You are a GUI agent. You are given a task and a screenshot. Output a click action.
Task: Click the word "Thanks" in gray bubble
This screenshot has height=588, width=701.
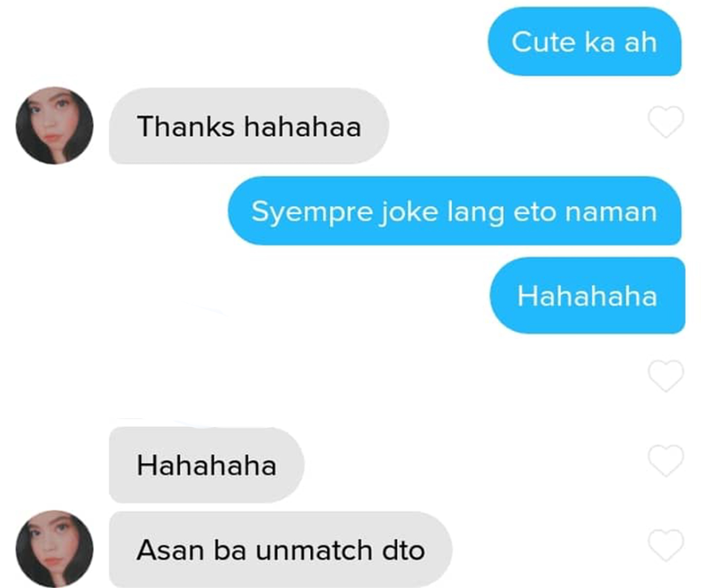point(186,126)
